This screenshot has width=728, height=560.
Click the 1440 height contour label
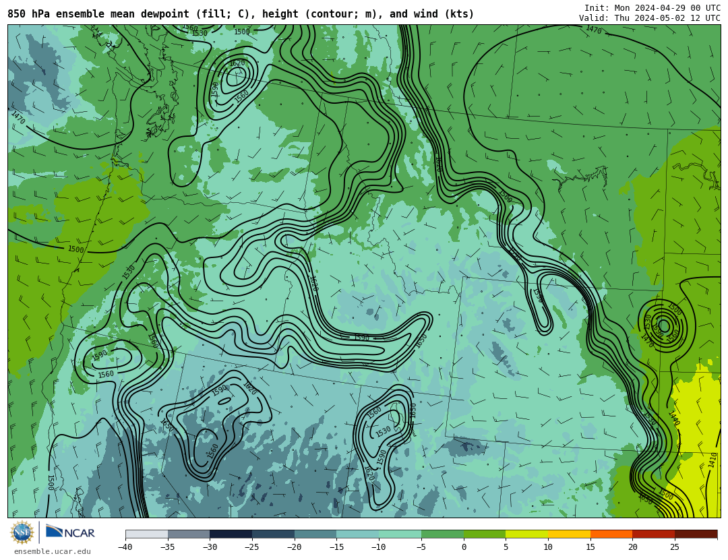(x=673, y=418)
